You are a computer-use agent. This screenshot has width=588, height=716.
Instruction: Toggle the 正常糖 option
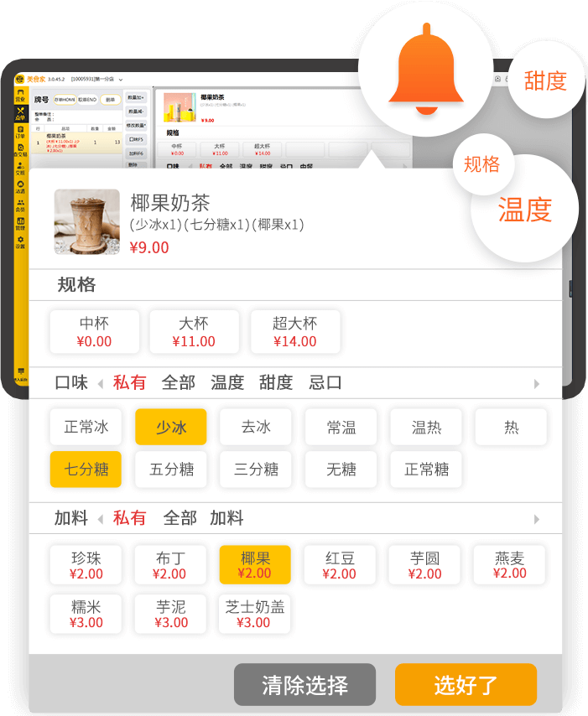426,469
